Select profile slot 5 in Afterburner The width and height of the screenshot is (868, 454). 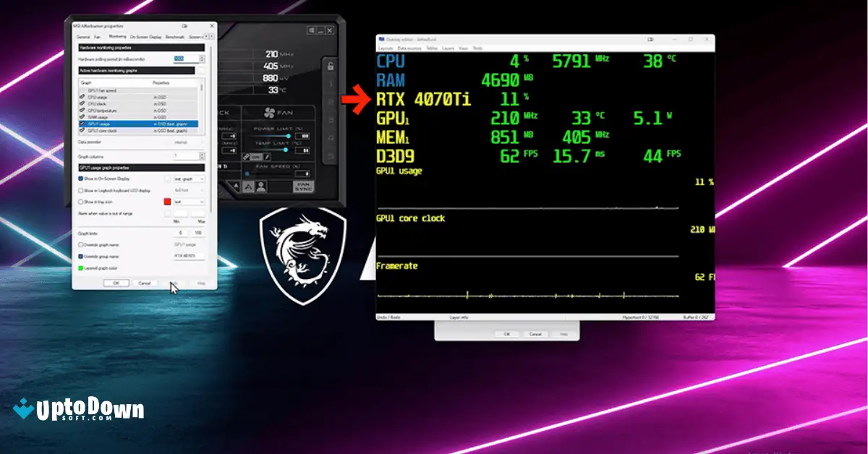329,155
